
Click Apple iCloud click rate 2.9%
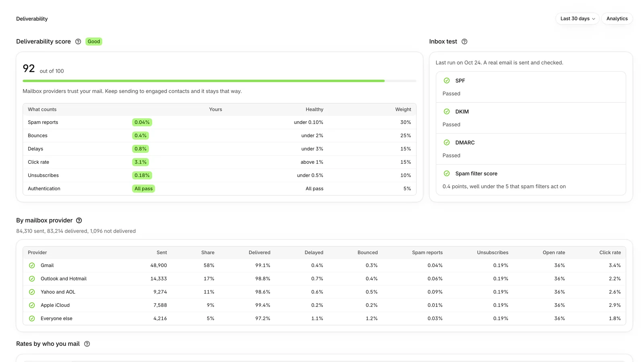tap(615, 305)
